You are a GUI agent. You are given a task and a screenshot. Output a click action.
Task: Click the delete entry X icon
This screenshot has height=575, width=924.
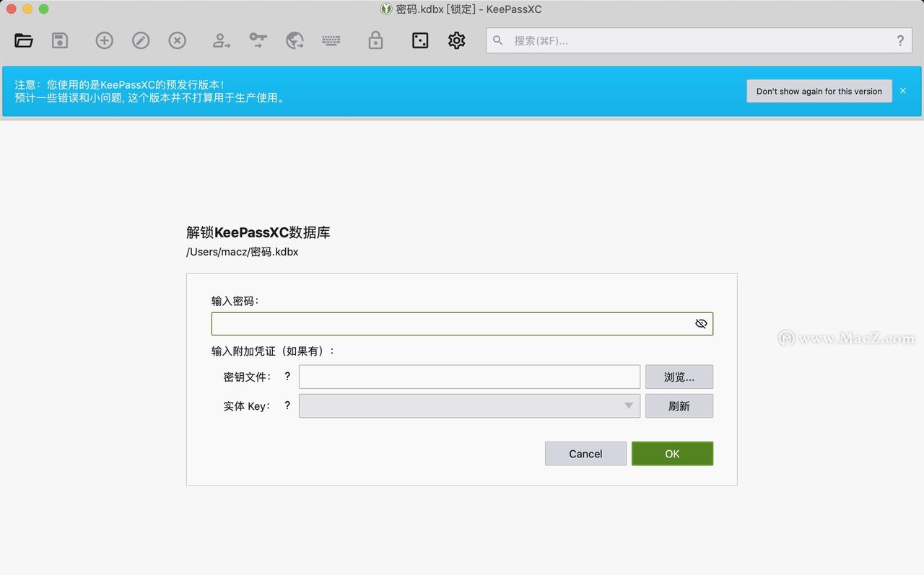pyautogui.click(x=178, y=40)
